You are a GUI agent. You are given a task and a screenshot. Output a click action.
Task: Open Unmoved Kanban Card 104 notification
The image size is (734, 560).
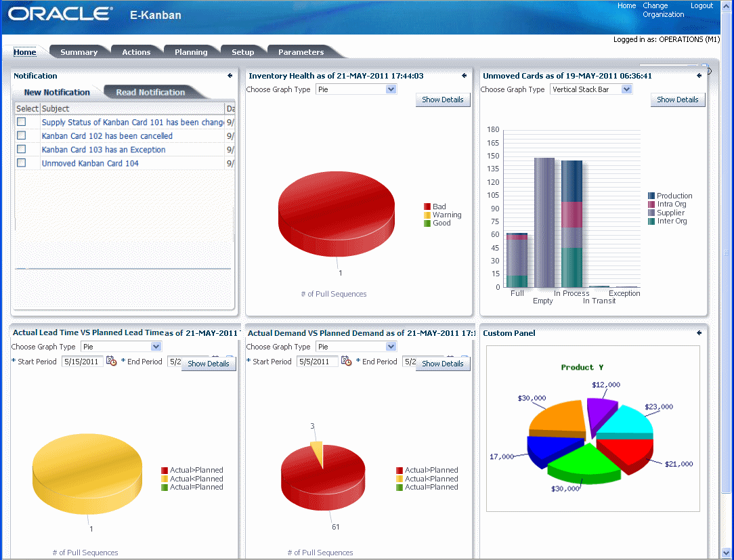click(x=90, y=163)
